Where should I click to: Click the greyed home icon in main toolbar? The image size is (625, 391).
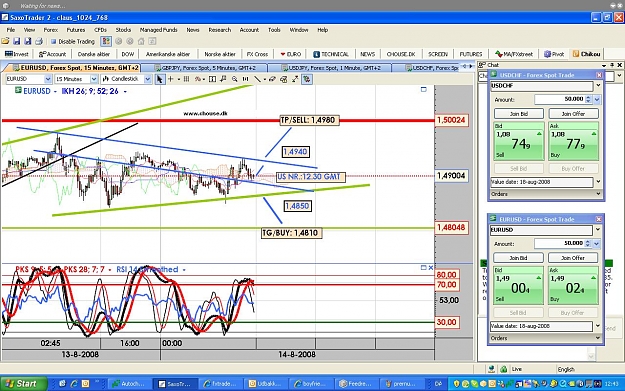coord(141,41)
